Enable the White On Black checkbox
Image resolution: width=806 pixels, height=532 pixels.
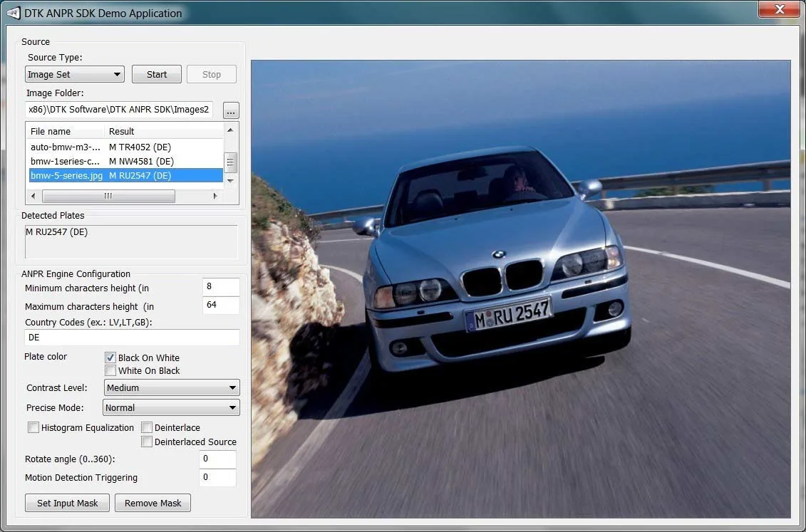coord(110,370)
